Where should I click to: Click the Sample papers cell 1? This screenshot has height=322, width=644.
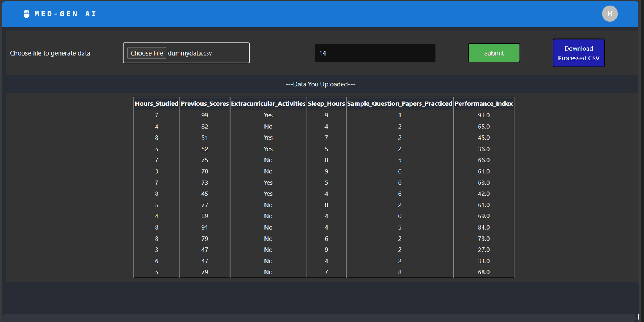tap(399, 115)
